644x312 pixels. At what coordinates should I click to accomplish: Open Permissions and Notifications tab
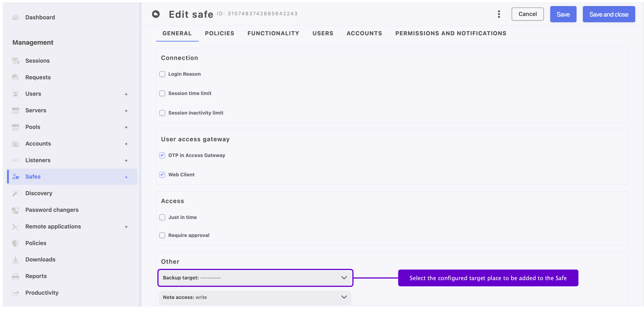[451, 33]
